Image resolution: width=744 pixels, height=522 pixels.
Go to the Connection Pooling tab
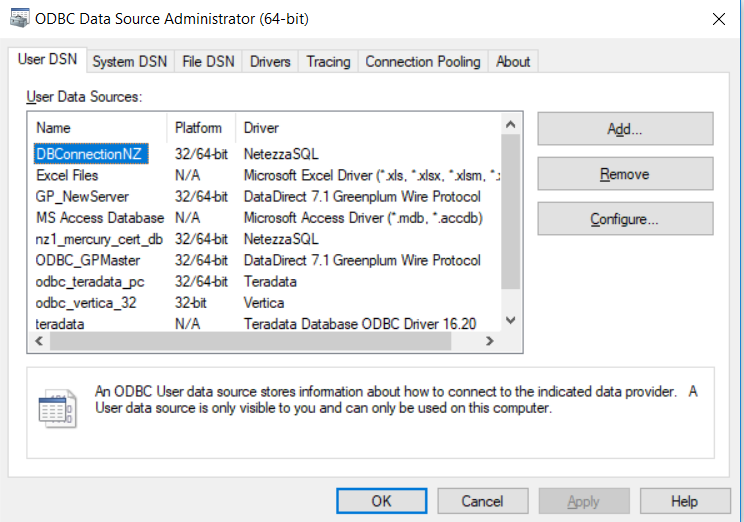click(x=423, y=61)
